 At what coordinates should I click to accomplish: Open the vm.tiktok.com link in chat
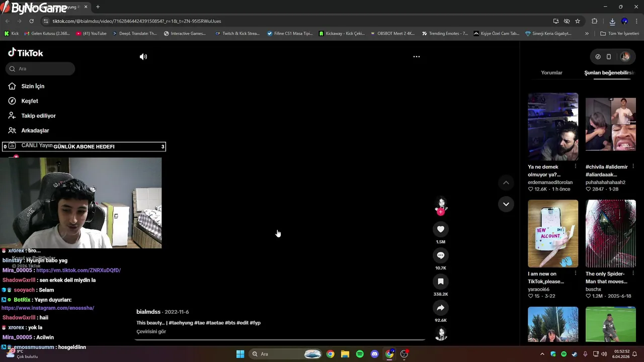[78, 270]
